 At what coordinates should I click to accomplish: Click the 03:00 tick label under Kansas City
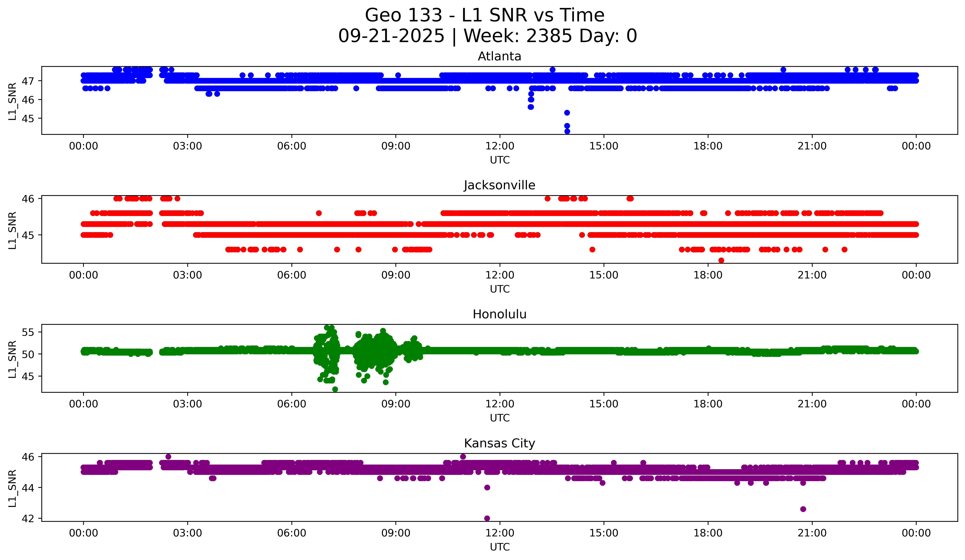click(187, 533)
